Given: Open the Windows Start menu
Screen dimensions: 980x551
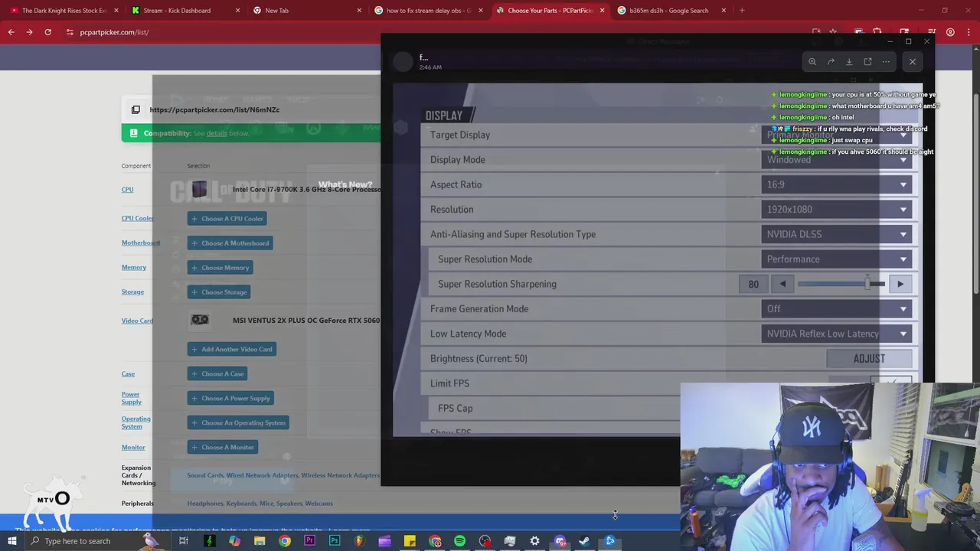Looking at the screenshot, I should [x=12, y=541].
